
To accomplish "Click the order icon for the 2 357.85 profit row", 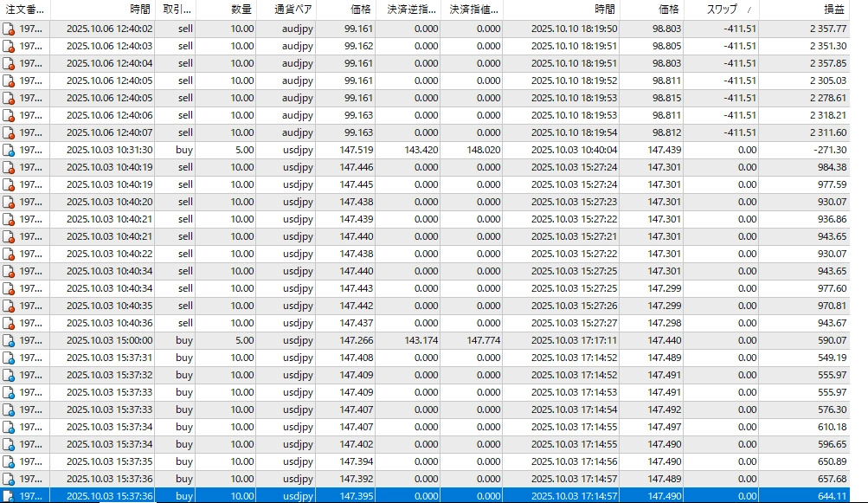I will (x=9, y=64).
